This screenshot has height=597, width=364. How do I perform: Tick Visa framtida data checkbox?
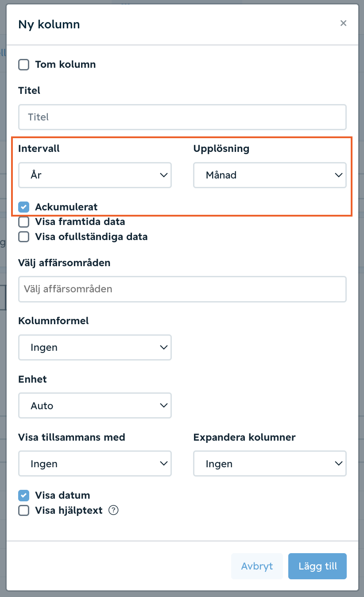[24, 222]
